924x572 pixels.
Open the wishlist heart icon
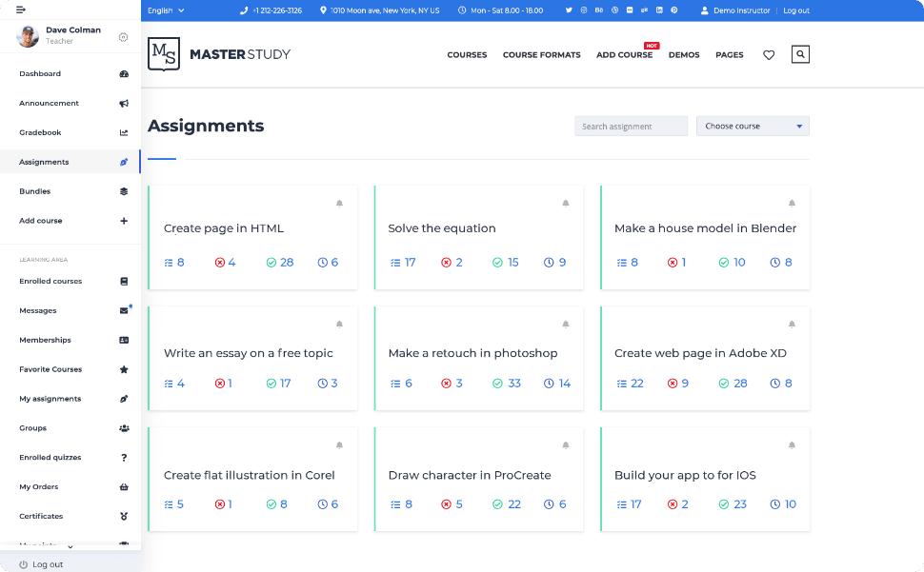pos(769,55)
